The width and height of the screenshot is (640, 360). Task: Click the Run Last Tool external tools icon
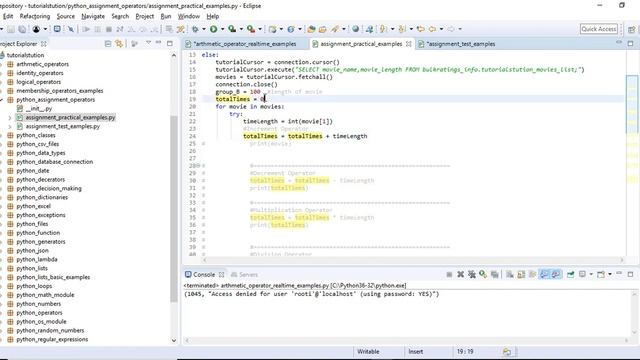coord(250,29)
